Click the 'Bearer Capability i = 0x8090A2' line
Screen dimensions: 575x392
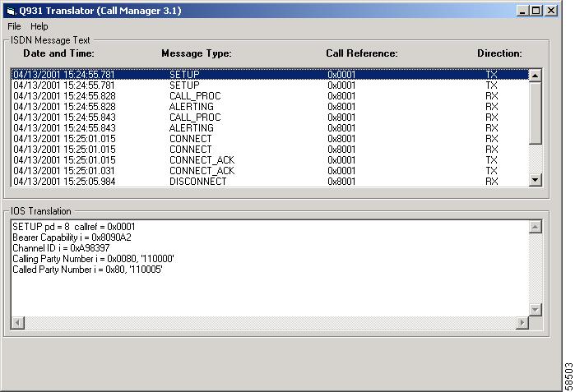click(72, 238)
